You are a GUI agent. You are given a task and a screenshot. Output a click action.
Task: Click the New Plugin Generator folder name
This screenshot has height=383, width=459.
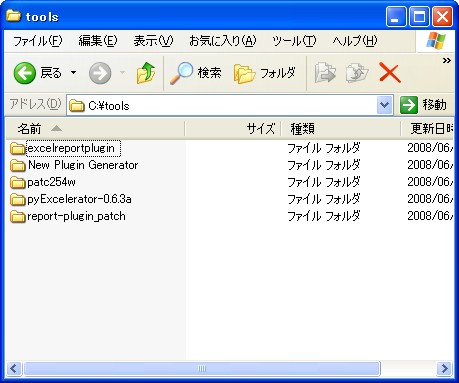click(x=83, y=165)
